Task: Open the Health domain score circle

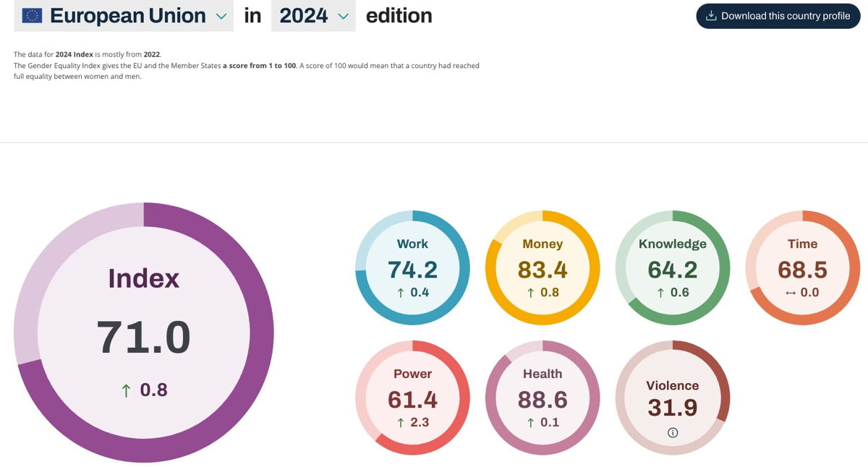Action: 542,398
